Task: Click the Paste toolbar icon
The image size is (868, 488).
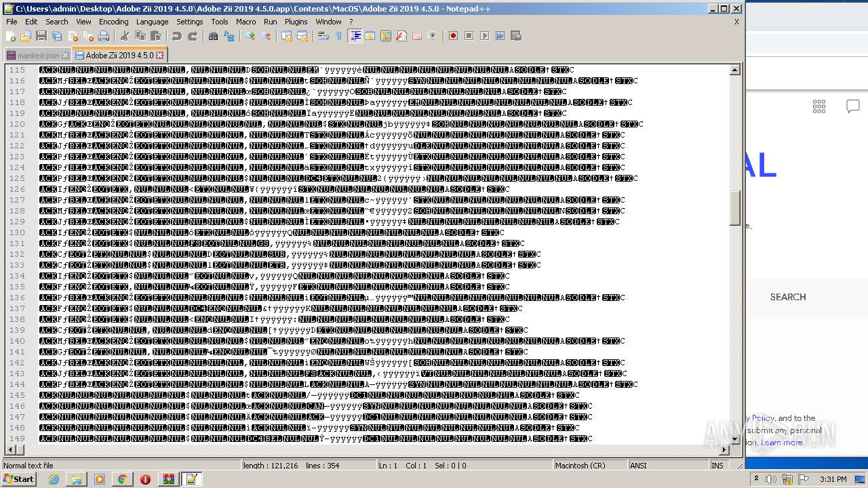Action: pos(156,36)
